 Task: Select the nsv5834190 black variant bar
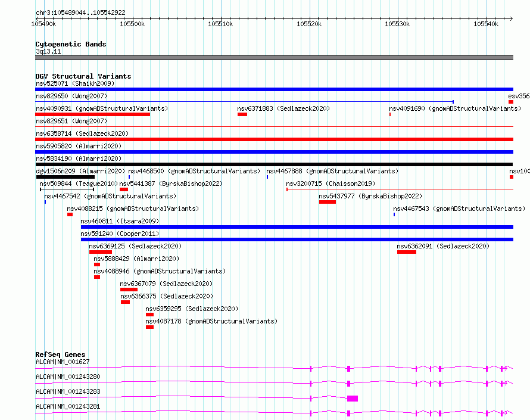pos(274,164)
